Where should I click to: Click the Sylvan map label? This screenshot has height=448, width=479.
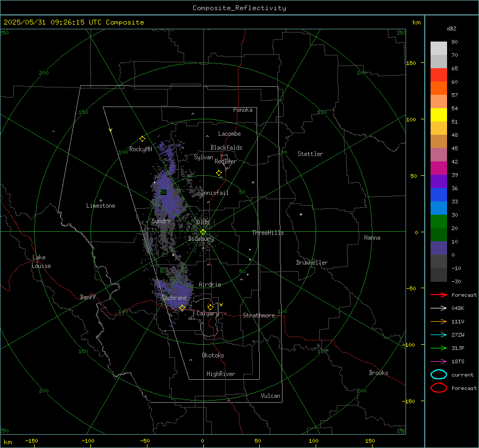point(203,157)
